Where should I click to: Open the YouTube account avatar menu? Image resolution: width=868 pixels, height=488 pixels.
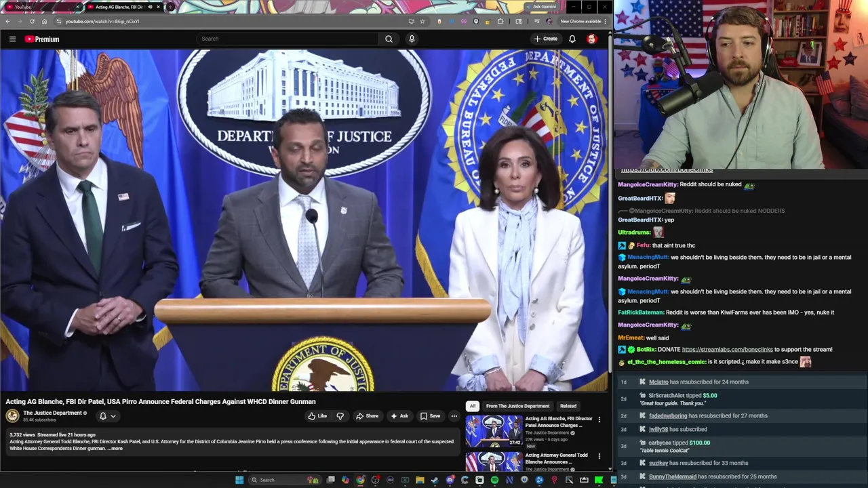pos(592,39)
